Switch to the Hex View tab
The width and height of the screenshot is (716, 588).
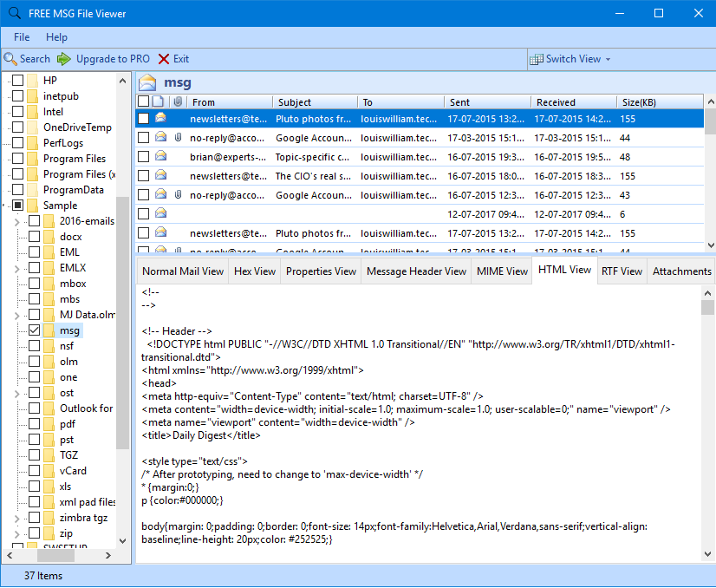[x=254, y=270]
